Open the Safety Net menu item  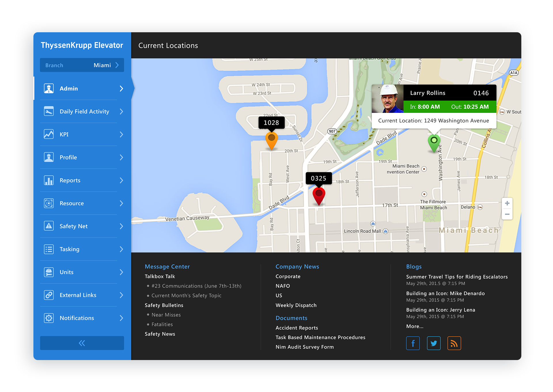click(83, 226)
